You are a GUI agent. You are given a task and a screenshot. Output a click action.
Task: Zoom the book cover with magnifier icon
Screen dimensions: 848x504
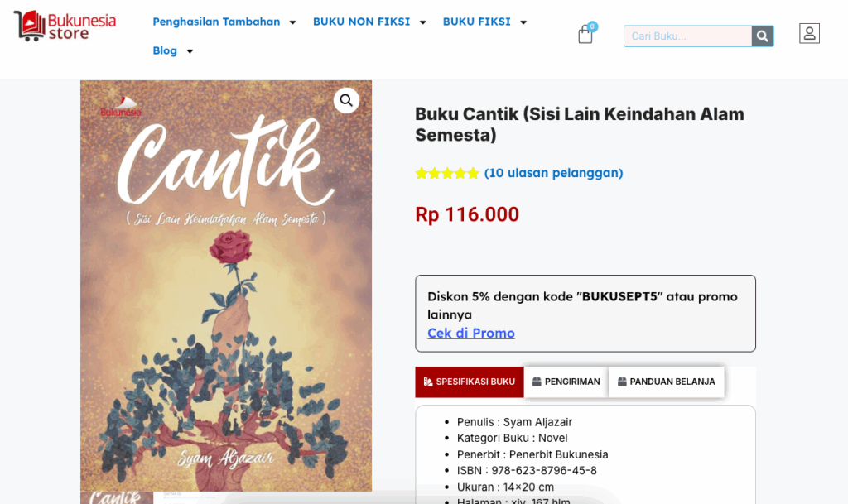coord(346,100)
